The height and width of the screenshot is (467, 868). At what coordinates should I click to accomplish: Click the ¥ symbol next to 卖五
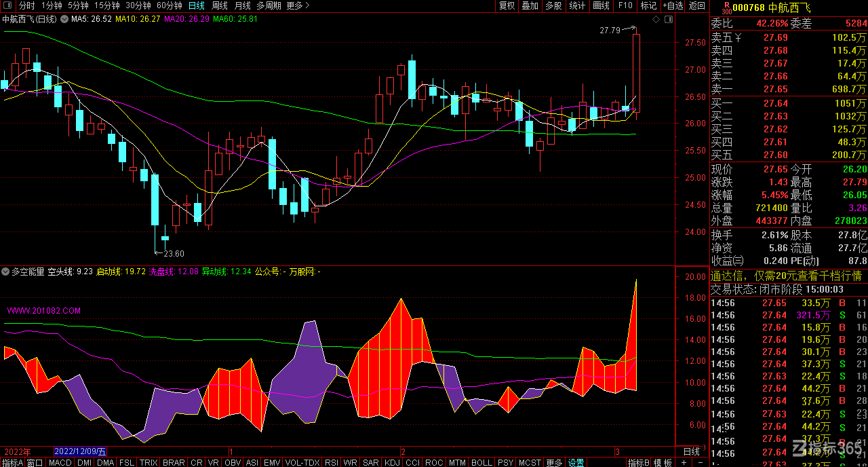[738, 37]
